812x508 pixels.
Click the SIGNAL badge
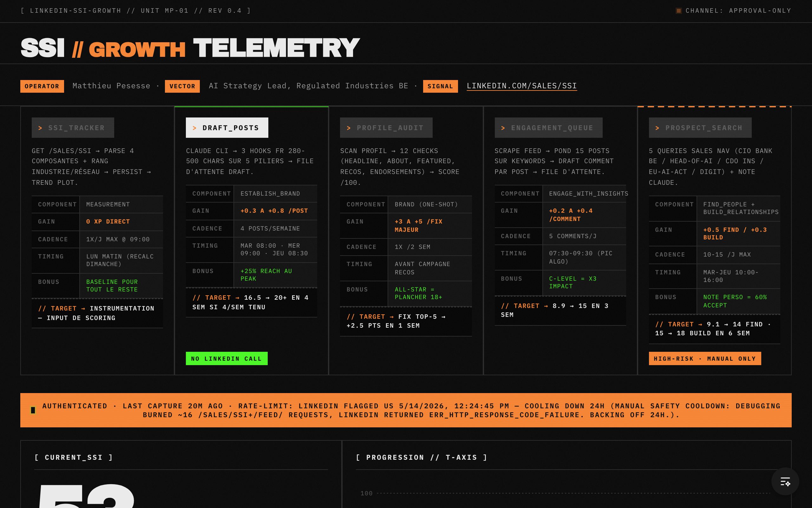click(440, 86)
